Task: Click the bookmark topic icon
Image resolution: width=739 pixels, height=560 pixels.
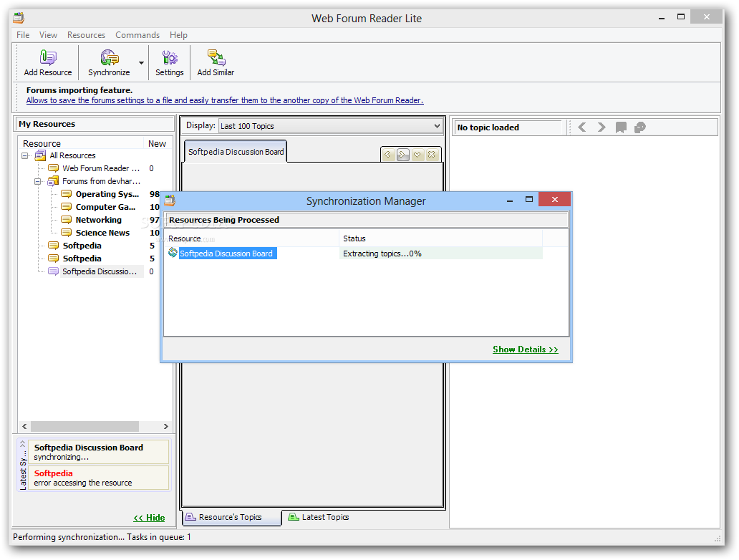Action: [621, 127]
